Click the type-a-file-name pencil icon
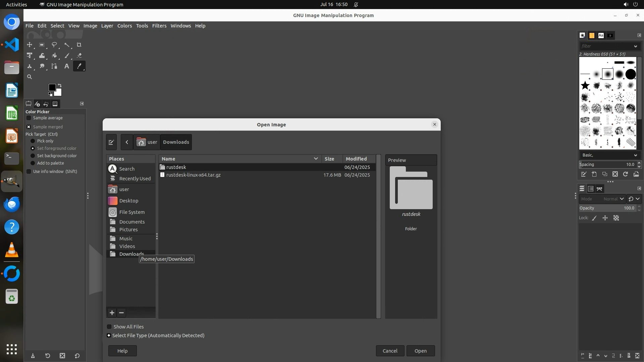Image resolution: width=644 pixels, height=362 pixels. [111, 142]
